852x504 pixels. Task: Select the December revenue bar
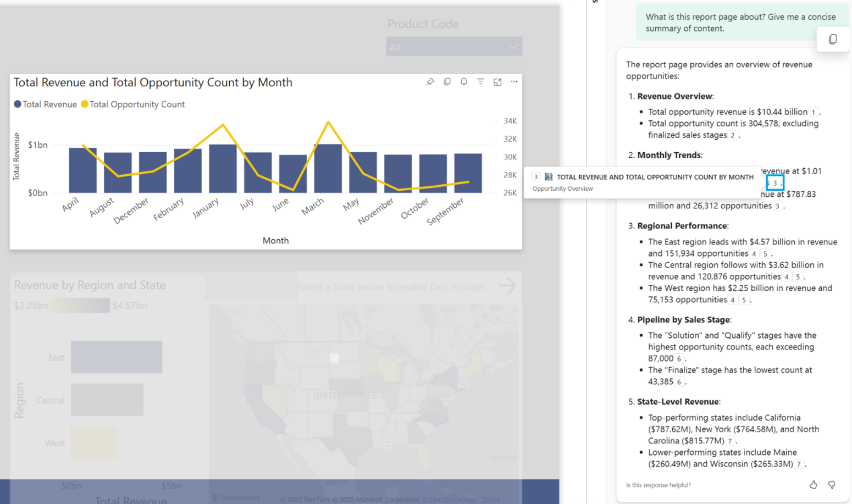point(153,173)
